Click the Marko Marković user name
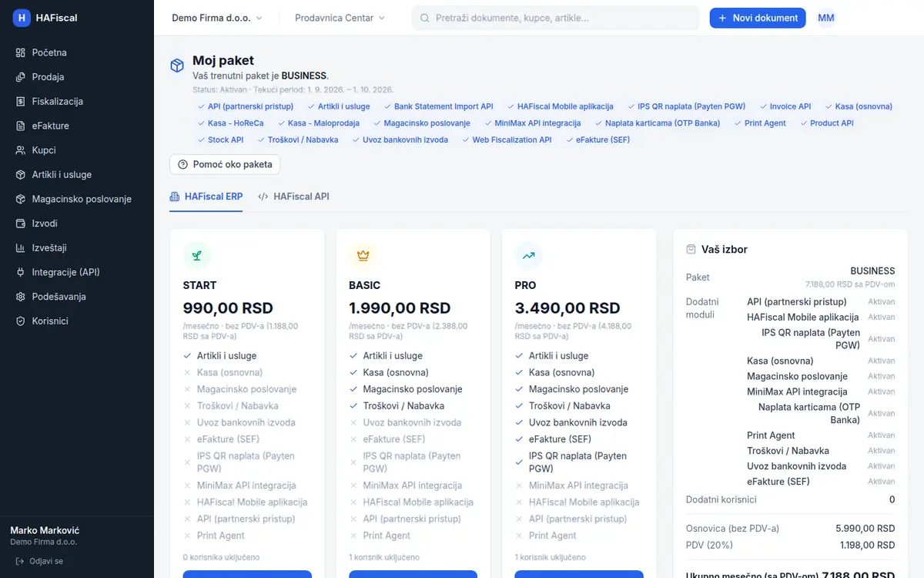This screenshot has width=924, height=578. 45,530
